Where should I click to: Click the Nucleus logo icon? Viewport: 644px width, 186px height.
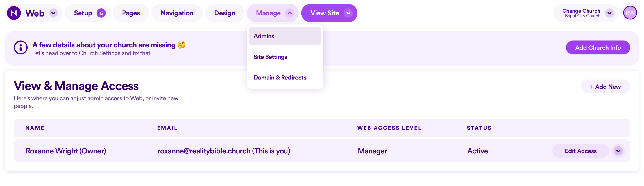pyautogui.click(x=14, y=13)
